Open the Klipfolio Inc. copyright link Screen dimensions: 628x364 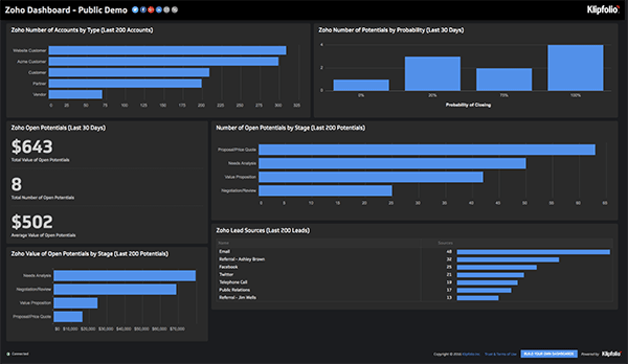coord(471,354)
